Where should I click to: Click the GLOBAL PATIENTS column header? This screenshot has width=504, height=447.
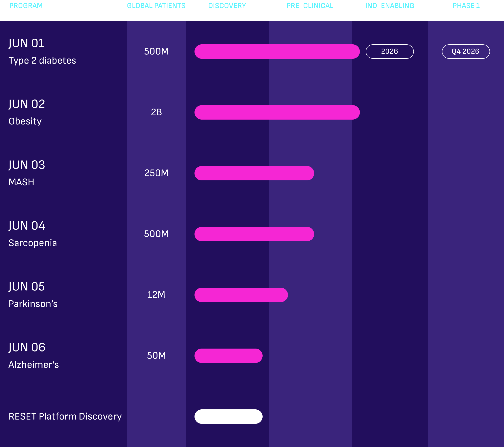coord(156,6)
